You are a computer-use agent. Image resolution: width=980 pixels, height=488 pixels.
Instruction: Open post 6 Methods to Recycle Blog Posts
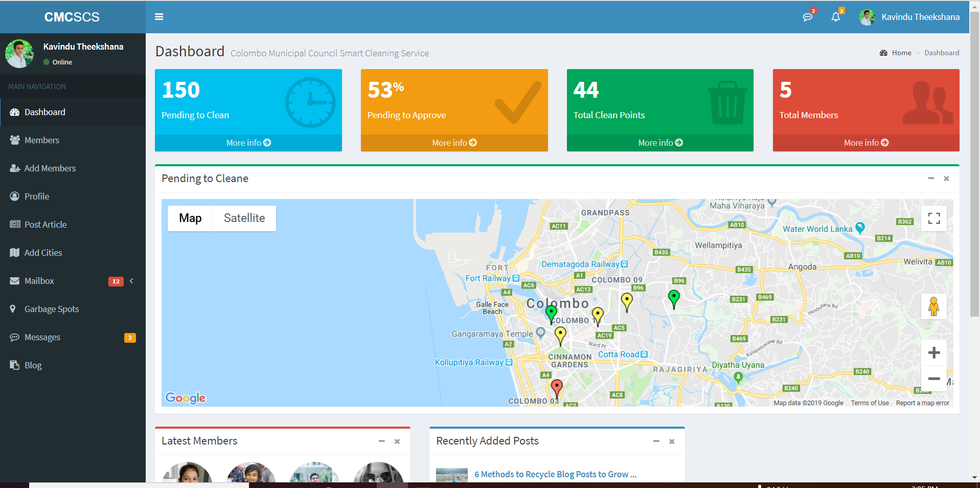555,474
